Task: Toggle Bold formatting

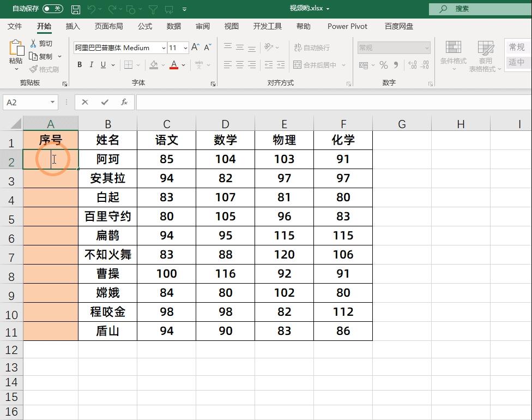Action: coord(79,65)
